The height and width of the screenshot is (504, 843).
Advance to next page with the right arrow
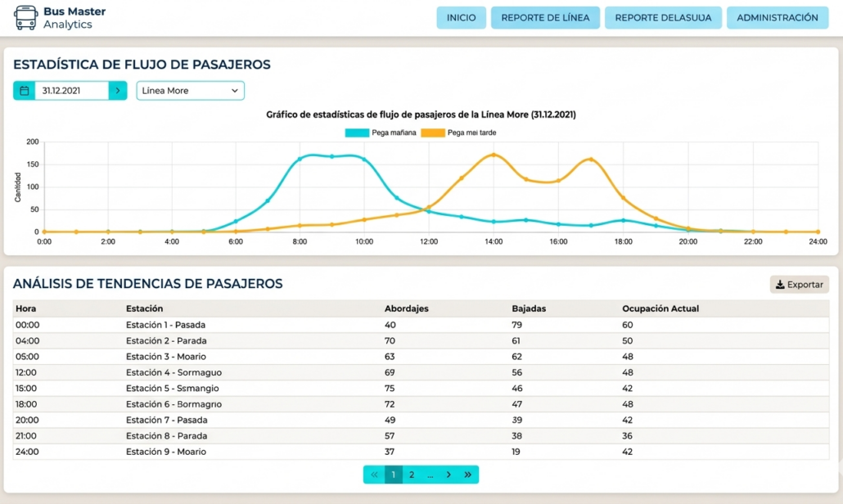click(x=449, y=474)
